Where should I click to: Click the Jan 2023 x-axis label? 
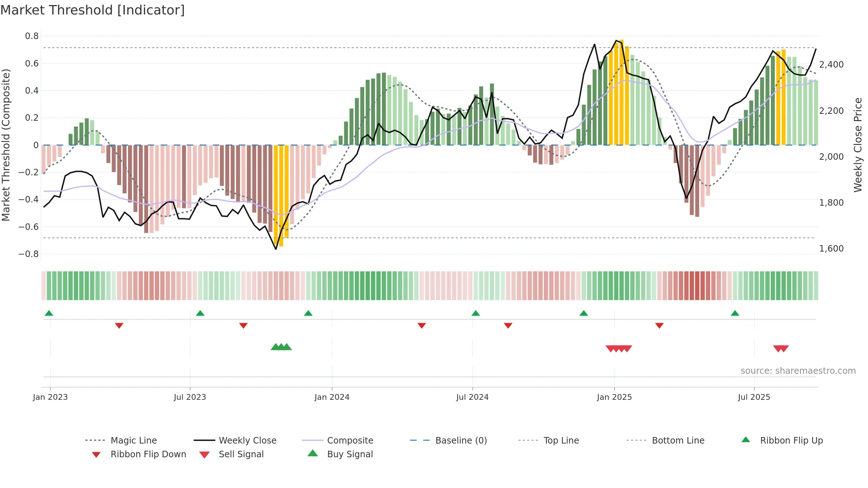coord(50,397)
